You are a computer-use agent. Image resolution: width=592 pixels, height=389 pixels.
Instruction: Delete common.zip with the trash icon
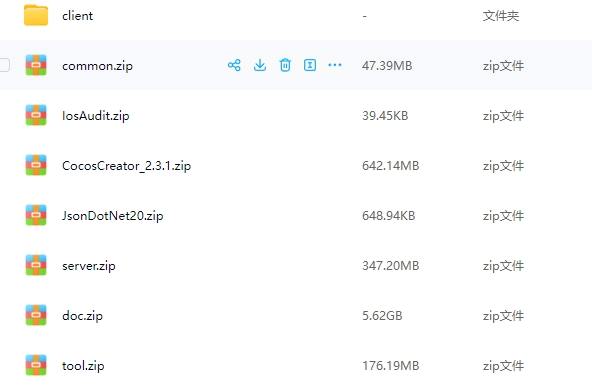click(285, 65)
